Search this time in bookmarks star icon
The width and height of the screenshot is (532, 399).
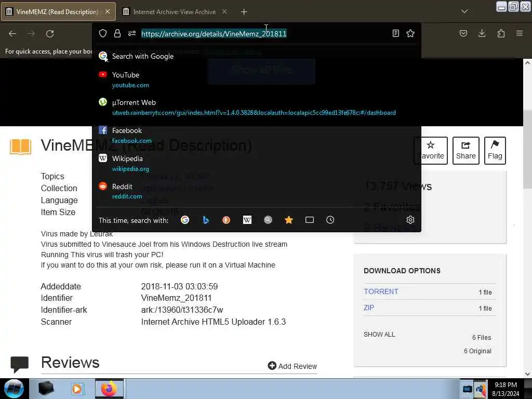pos(289,220)
